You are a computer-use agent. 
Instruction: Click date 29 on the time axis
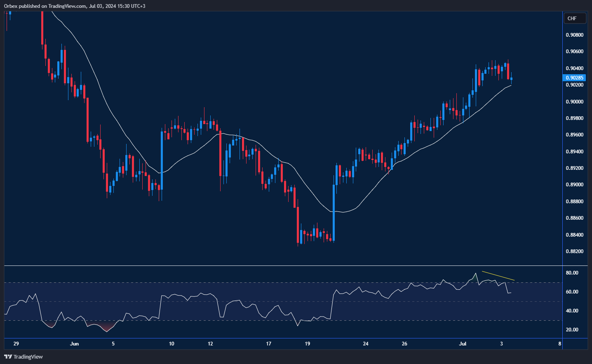pyautogui.click(x=16, y=344)
